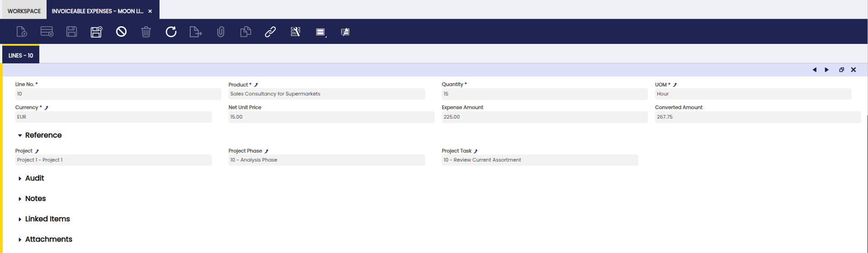Create a new record in form
The image size is (868, 253).
point(22,32)
